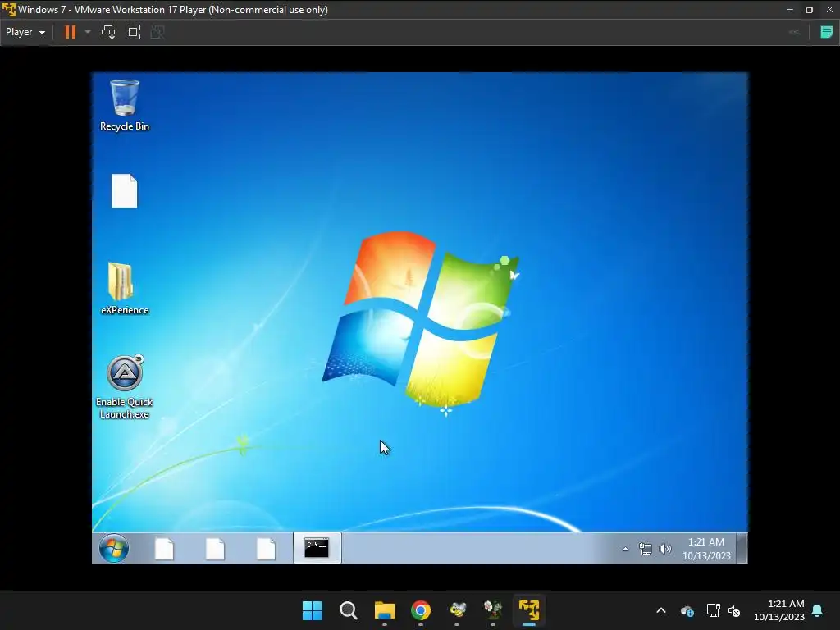This screenshot has width=840, height=630.
Task: Open Windows 11 taskbar Search
Action: click(348, 610)
